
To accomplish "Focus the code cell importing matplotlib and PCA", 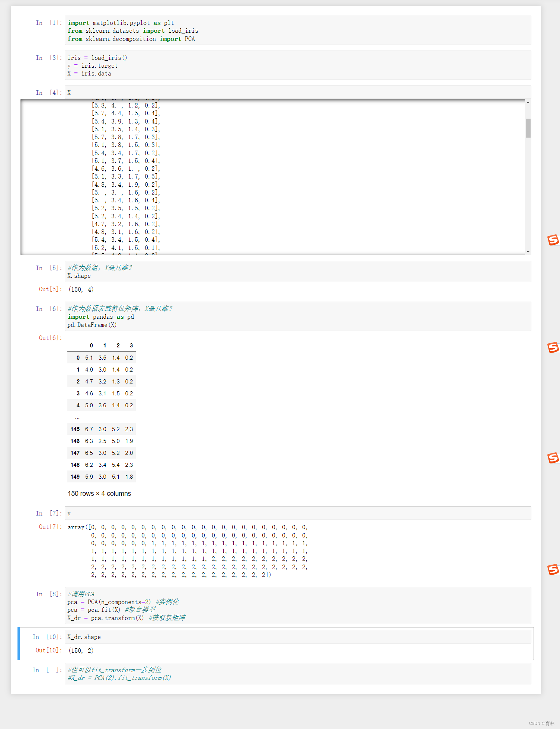I will point(298,30).
